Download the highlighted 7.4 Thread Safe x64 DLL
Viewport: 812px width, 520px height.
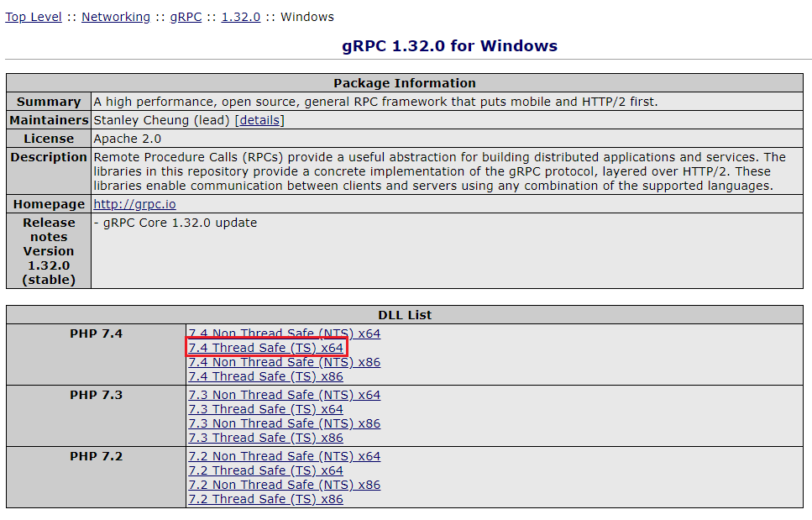(266, 347)
